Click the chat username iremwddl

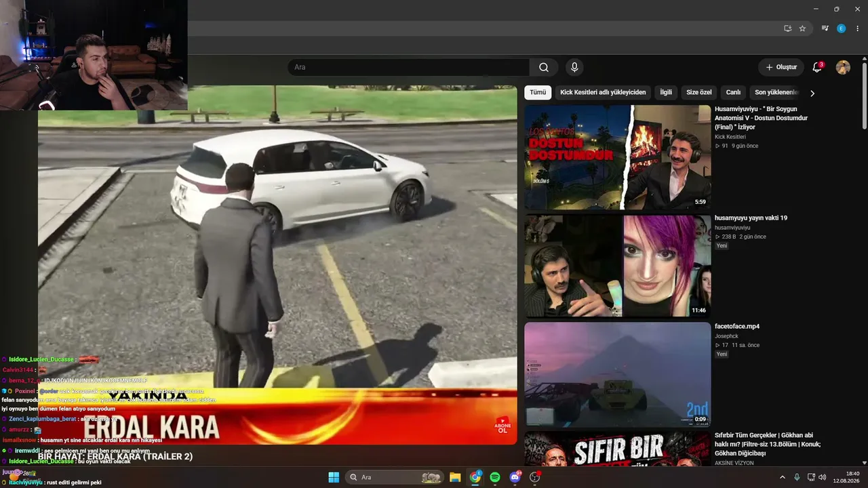coord(26,451)
